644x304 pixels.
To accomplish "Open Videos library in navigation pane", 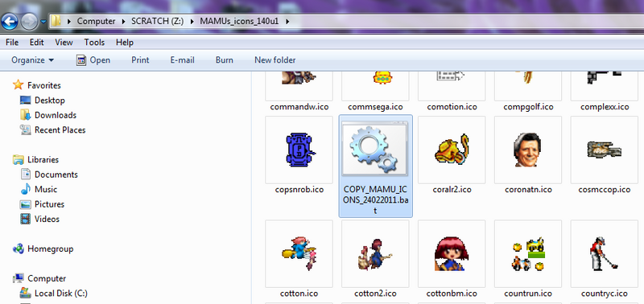I will click(39, 219).
